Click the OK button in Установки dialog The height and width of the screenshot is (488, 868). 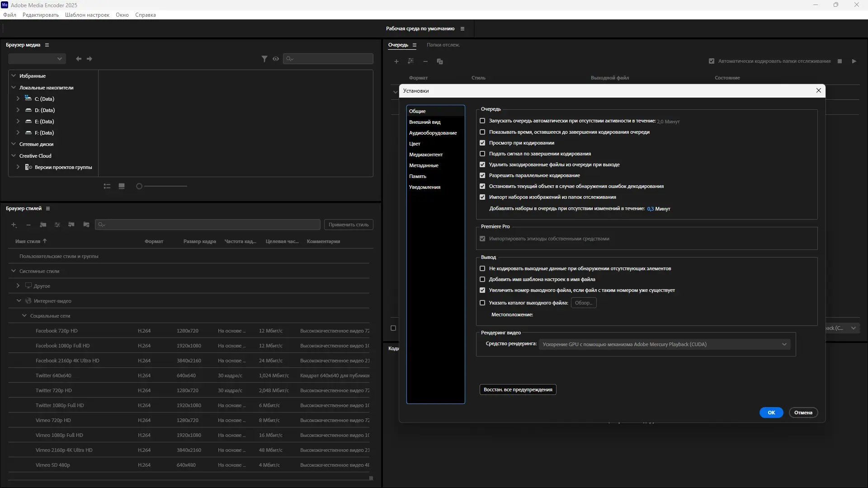(771, 413)
